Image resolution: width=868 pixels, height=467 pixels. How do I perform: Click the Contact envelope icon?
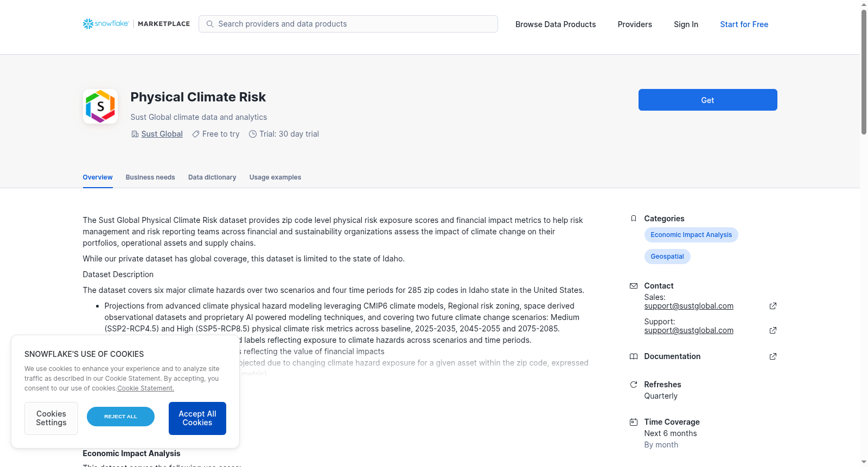pyautogui.click(x=634, y=286)
